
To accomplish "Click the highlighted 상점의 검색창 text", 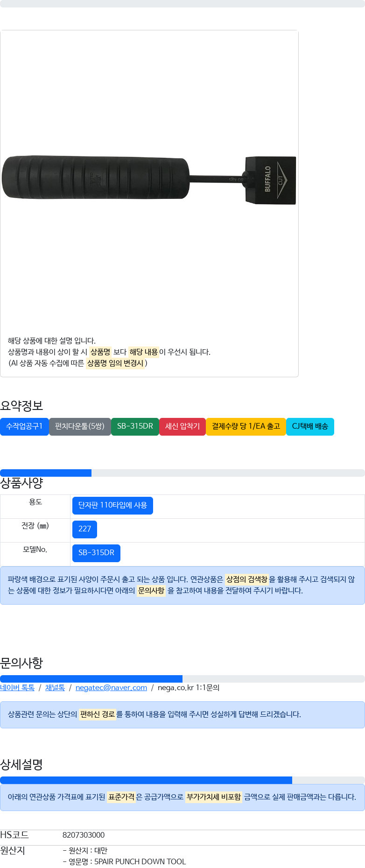I will point(247,579).
